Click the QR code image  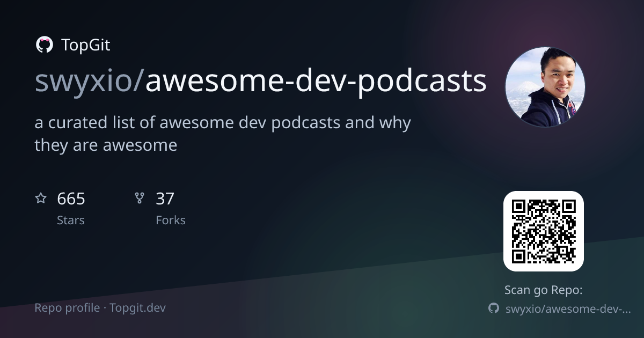click(x=544, y=231)
